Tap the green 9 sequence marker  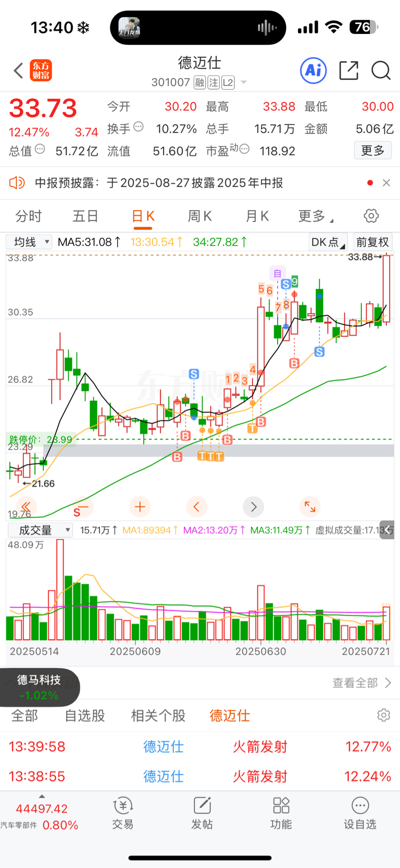click(x=295, y=282)
